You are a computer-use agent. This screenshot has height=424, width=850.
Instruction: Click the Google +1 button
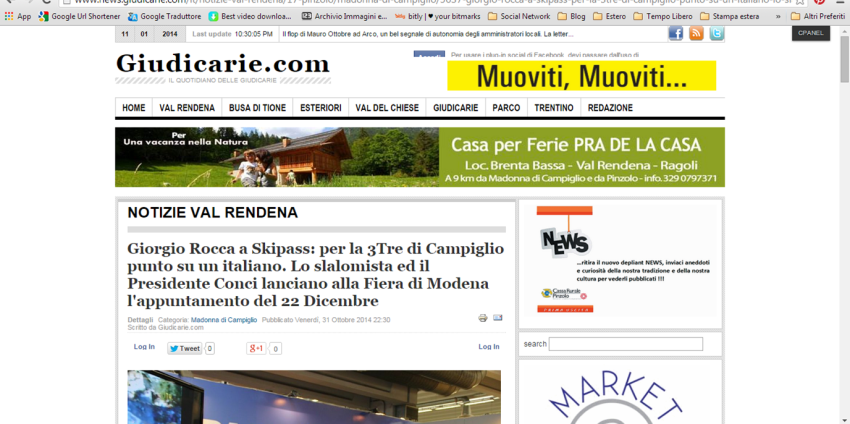click(x=256, y=349)
